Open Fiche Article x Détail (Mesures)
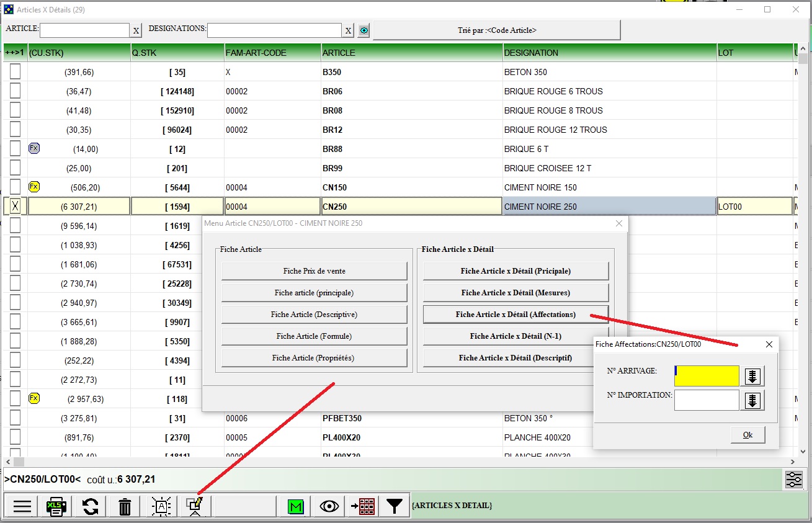The image size is (812, 523). tap(515, 293)
